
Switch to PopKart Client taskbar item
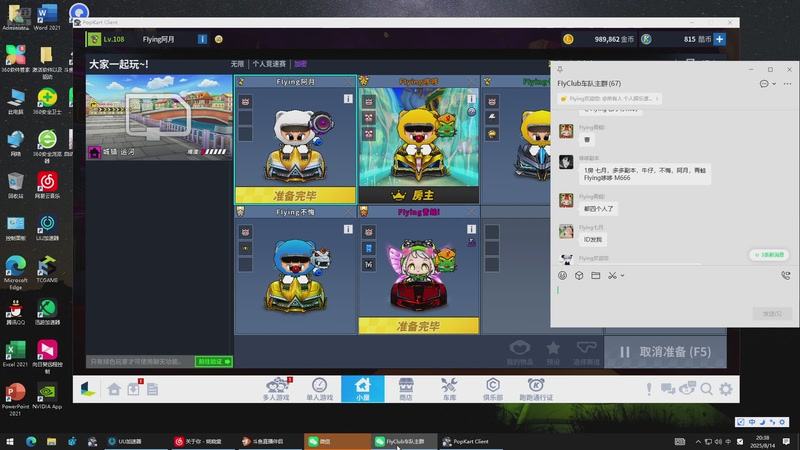469,441
